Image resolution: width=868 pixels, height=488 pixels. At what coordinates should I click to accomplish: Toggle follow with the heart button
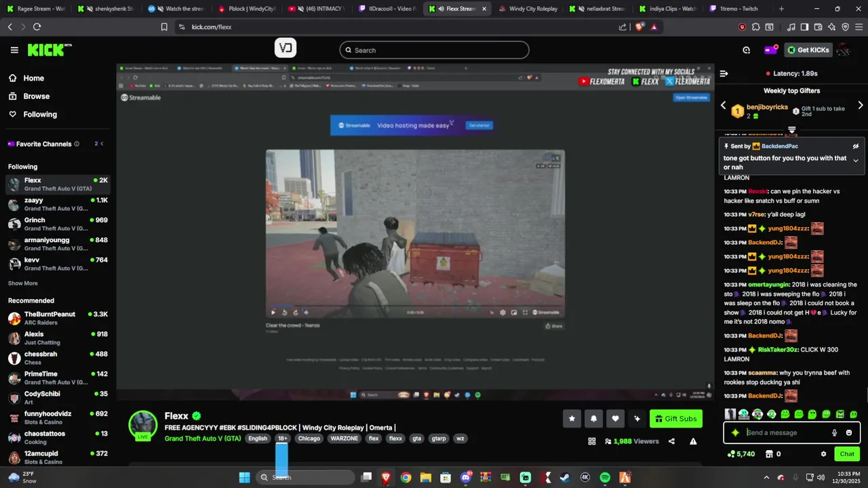[x=615, y=419]
